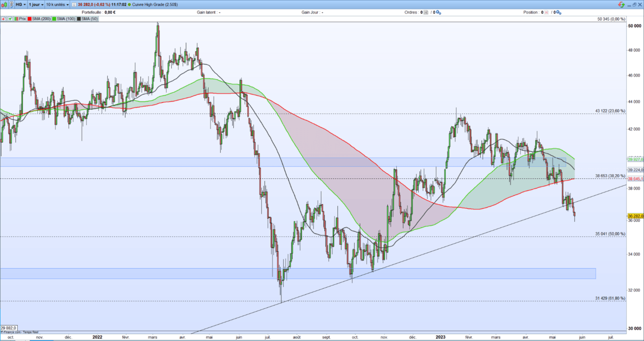Click the Portefeuille value 0,00 €
The height and width of the screenshot is (341, 644).
pyautogui.click(x=110, y=13)
